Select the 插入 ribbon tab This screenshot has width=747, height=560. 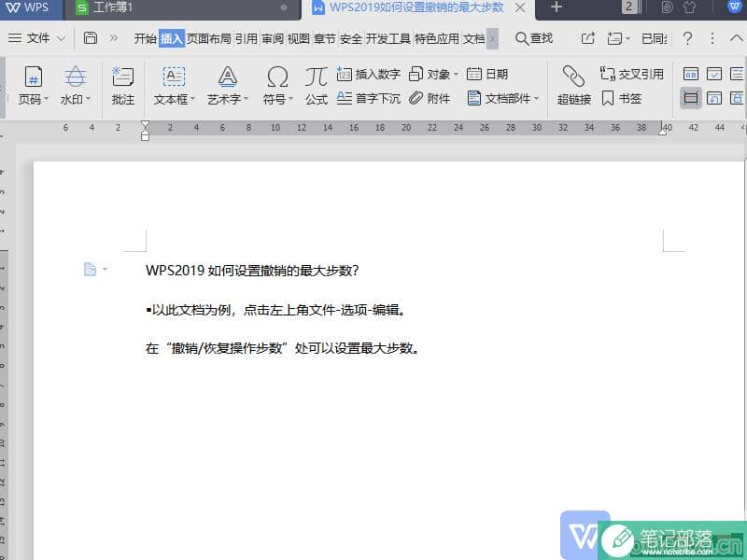[172, 38]
